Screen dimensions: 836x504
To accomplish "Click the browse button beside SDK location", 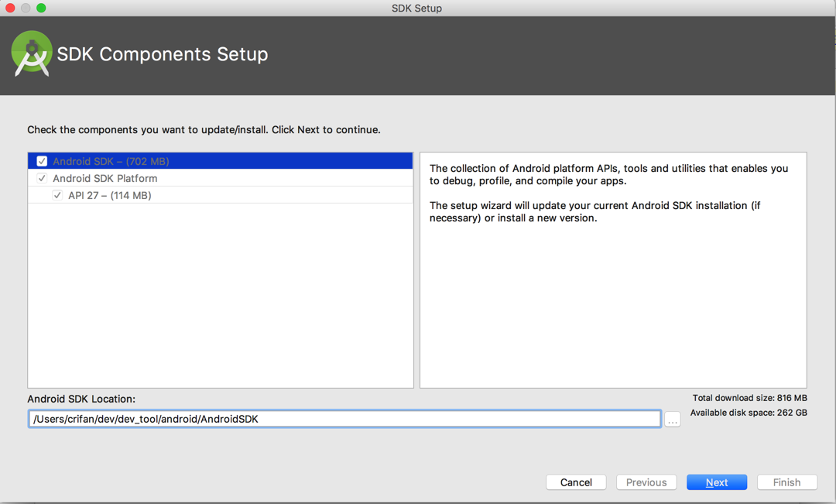I will click(x=671, y=419).
